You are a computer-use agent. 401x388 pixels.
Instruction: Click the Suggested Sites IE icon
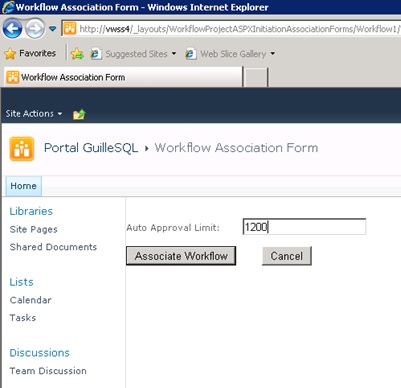96,54
